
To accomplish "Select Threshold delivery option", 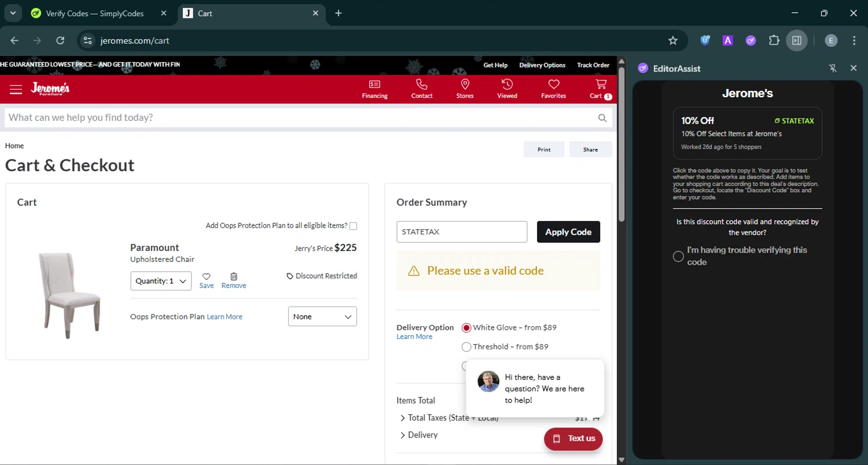I will coord(466,347).
